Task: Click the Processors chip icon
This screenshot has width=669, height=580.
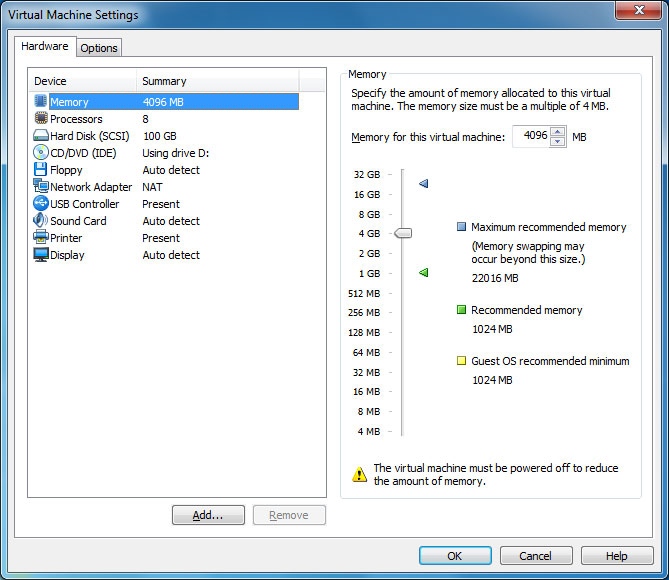Action: click(41, 118)
